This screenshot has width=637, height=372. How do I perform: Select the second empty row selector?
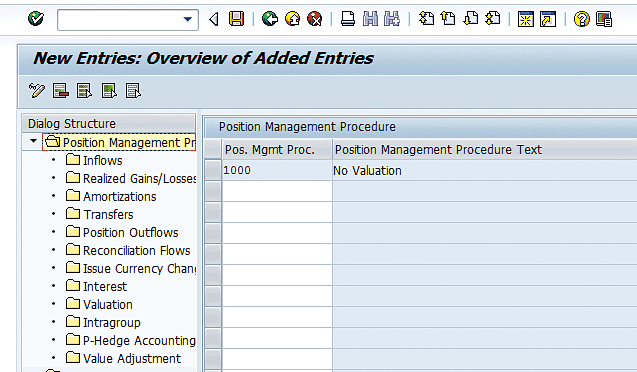pyautogui.click(x=213, y=212)
